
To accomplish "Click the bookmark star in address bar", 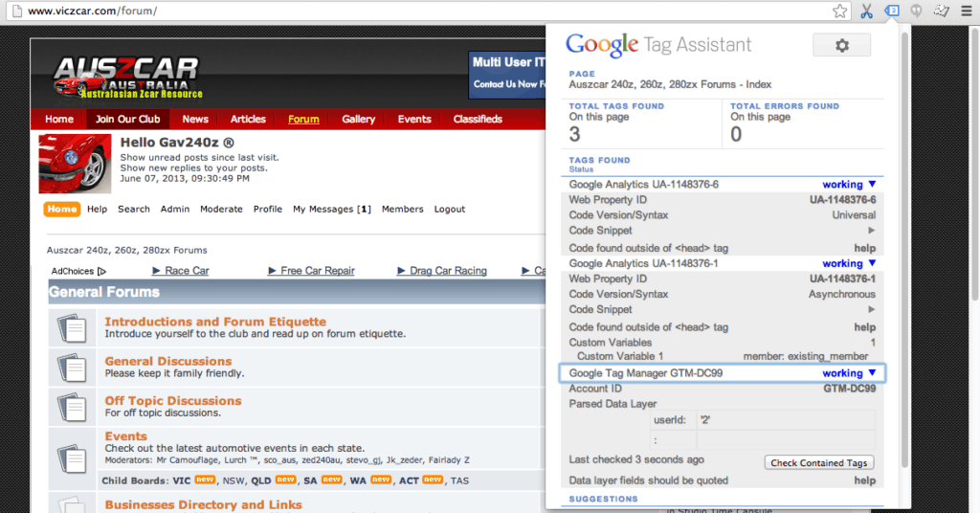I will pos(840,11).
